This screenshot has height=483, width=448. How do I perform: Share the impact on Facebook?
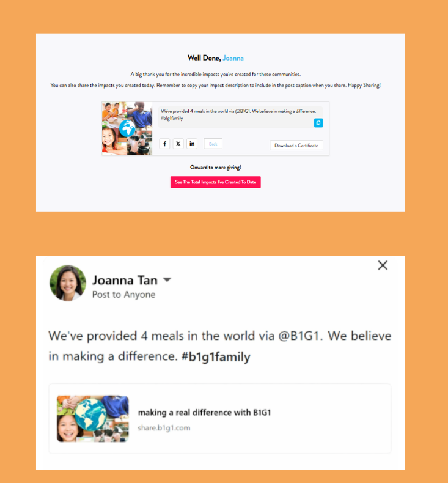[164, 144]
